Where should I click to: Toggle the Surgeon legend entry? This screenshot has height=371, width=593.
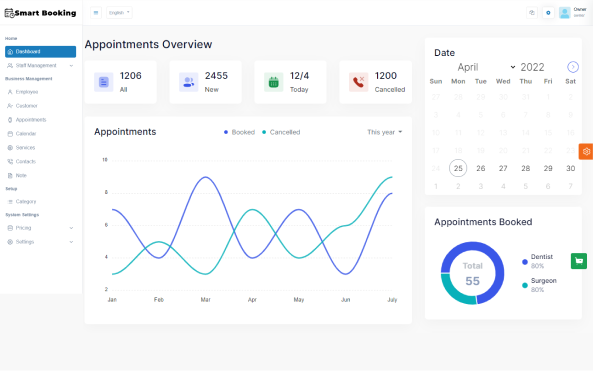click(539, 285)
